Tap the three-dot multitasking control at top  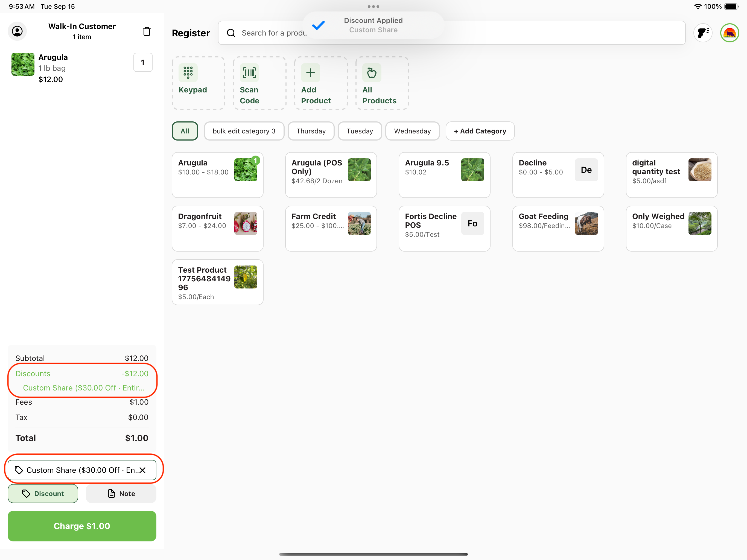(373, 6)
